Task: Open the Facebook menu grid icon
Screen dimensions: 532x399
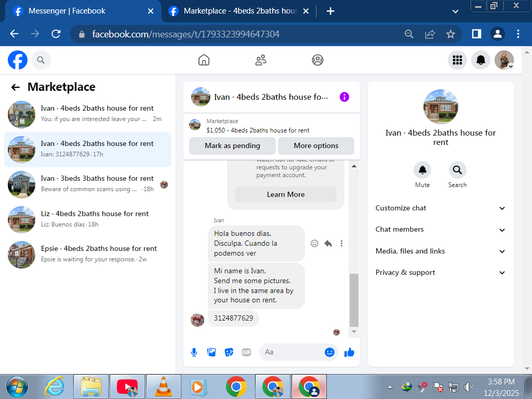Action: pyautogui.click(x=457, y=60)
